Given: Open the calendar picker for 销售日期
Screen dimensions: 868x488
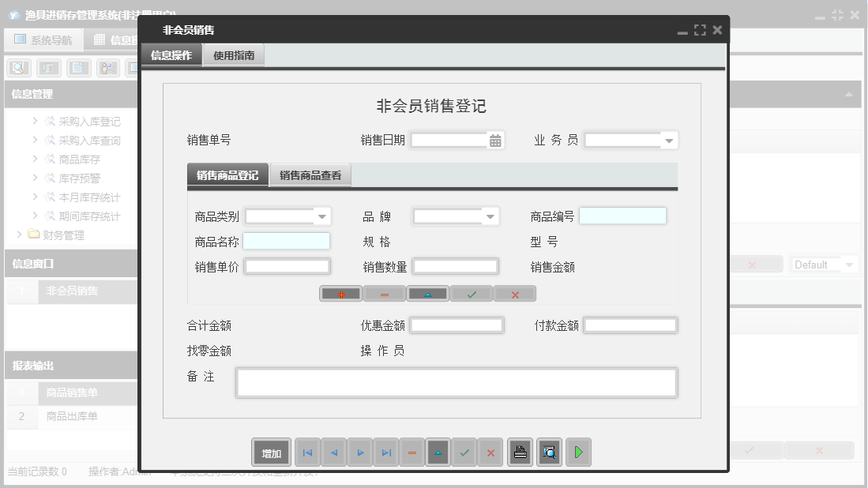Looking at the screenshot, I should (493, 139).
